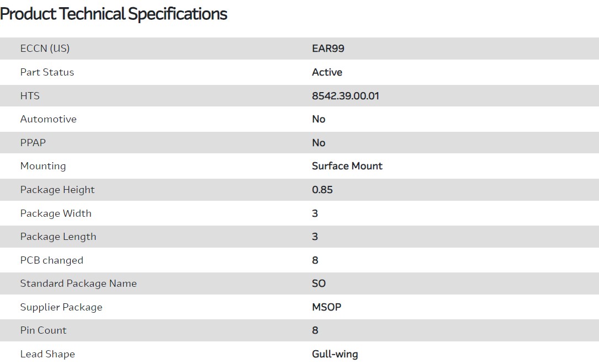Screen dimensions: 599x364
Task: Select the MSOP supplier package value
Action: tap(327, 307)
